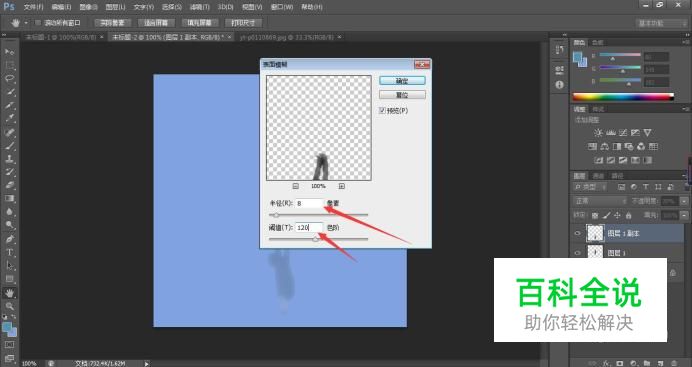Open the collapsed Info panel icon
The width and height of the screenshot is (692, 367).
[560, 84]
